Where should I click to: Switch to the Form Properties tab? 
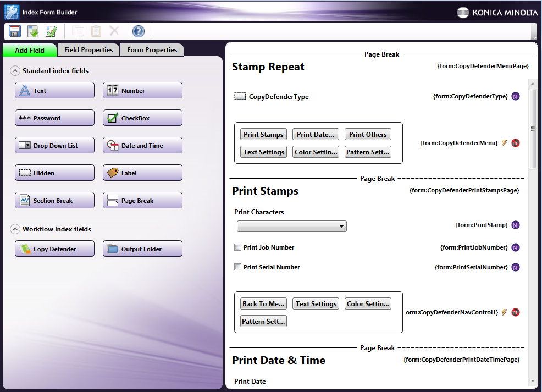point(152,50)
